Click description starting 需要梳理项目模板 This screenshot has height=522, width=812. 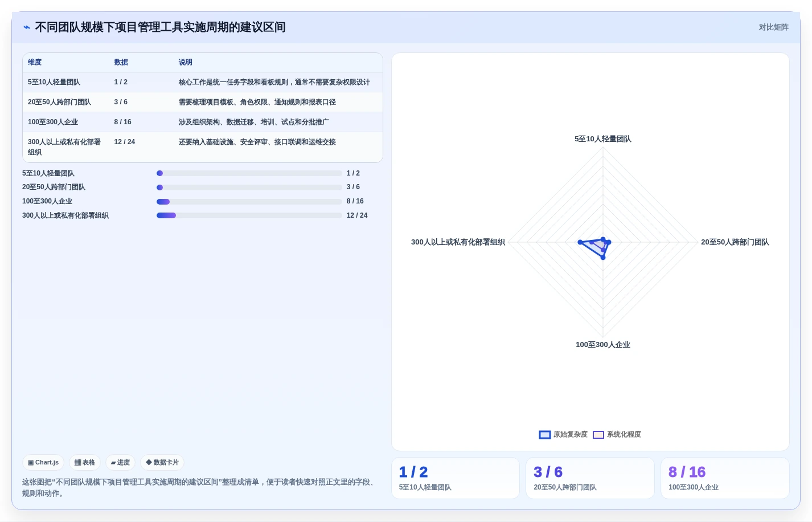tap(257, 103)
